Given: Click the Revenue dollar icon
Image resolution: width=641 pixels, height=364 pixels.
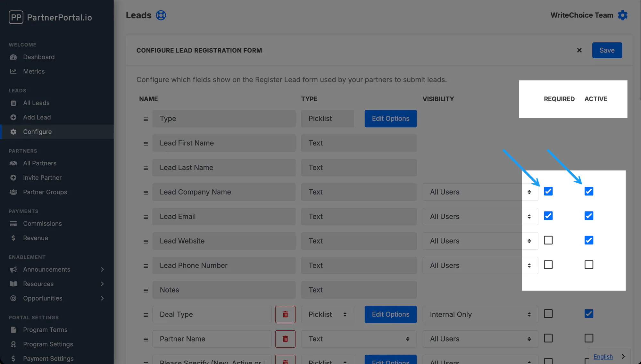Looking at the screenshot, I should click(13, 238).
